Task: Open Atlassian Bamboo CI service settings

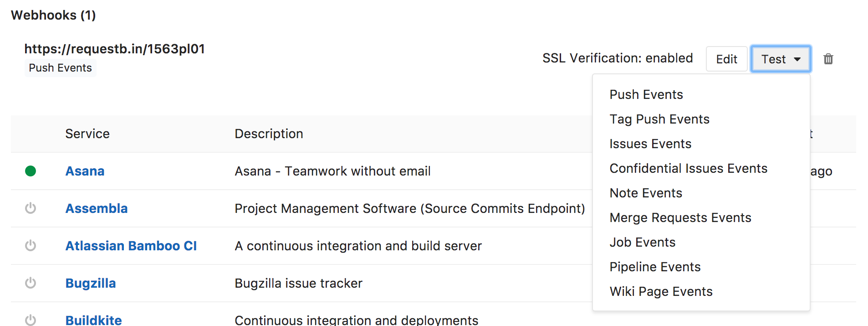Action: pyautogui.click(x=131, y=246)
